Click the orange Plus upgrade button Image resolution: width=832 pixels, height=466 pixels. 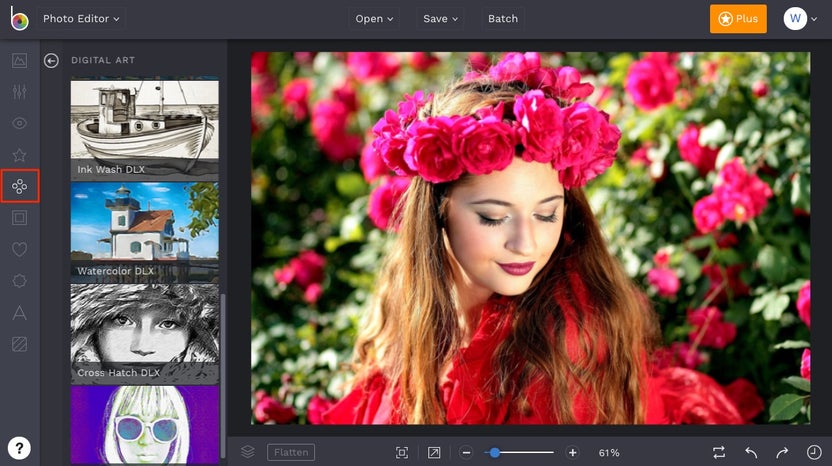pos(738,19)
